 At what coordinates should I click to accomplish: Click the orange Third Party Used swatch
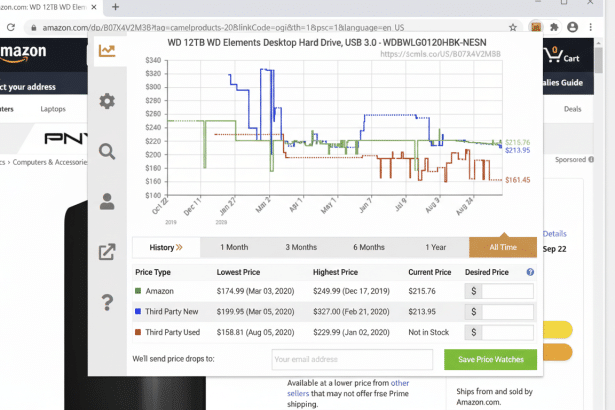tap(138, 332)
